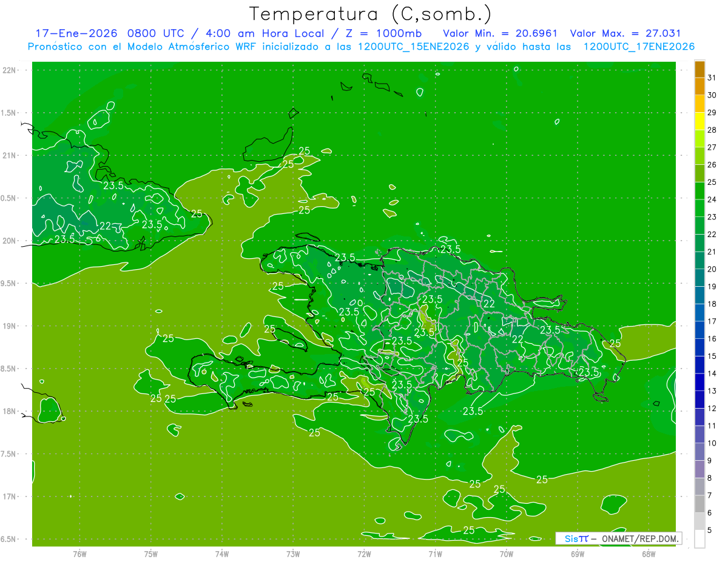The height and width of the screenshot is (562, 728).
Task: Click the white swatch below 5 on scale
Action: tap(699, 539)
